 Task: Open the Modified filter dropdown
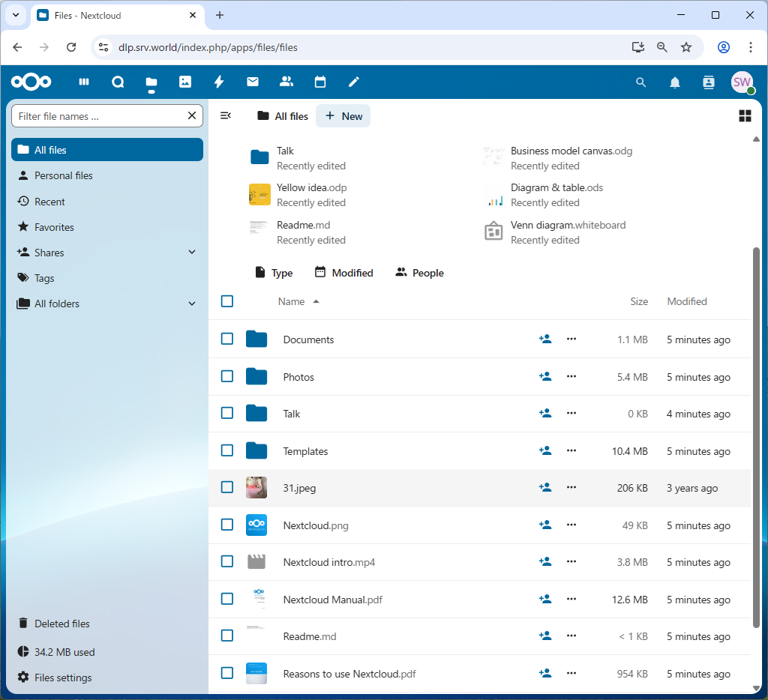[x=344, y=272]
